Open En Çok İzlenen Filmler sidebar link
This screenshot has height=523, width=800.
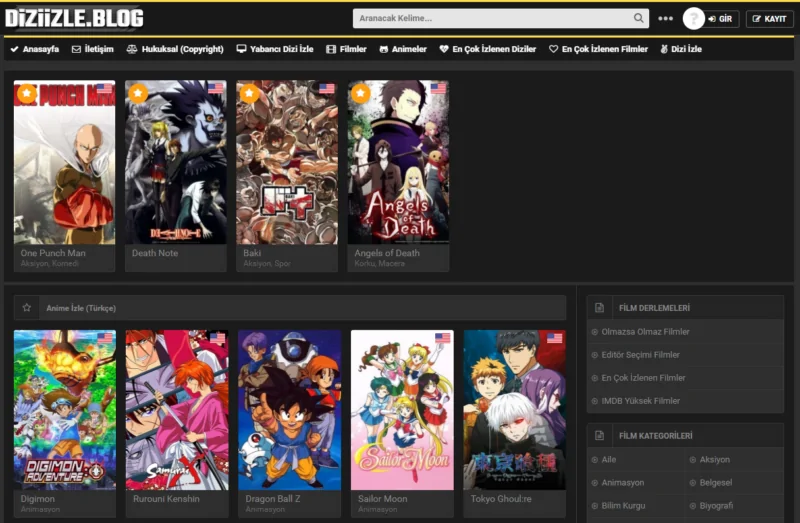[x=643, y=378]
